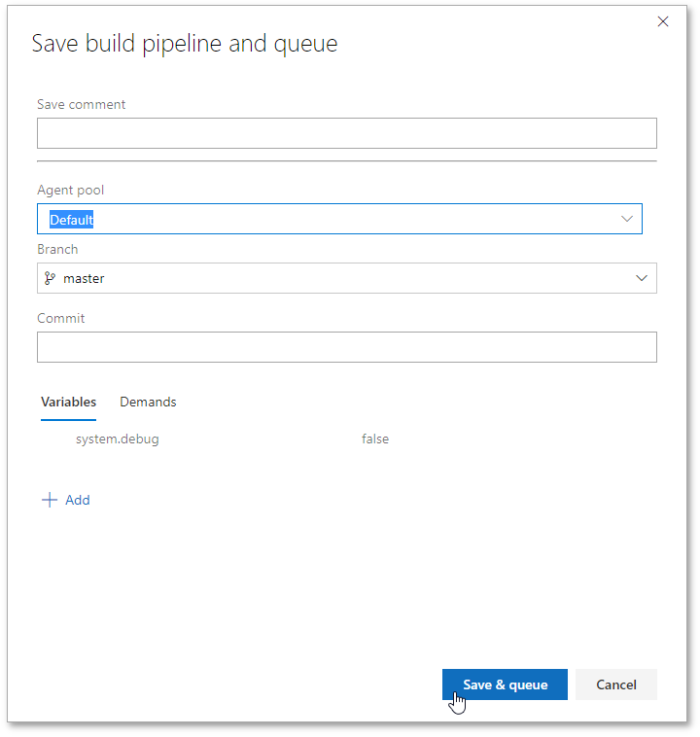Click into the Commit input field
This screenshot has height=737, width=700.
[x=346, y=347]
